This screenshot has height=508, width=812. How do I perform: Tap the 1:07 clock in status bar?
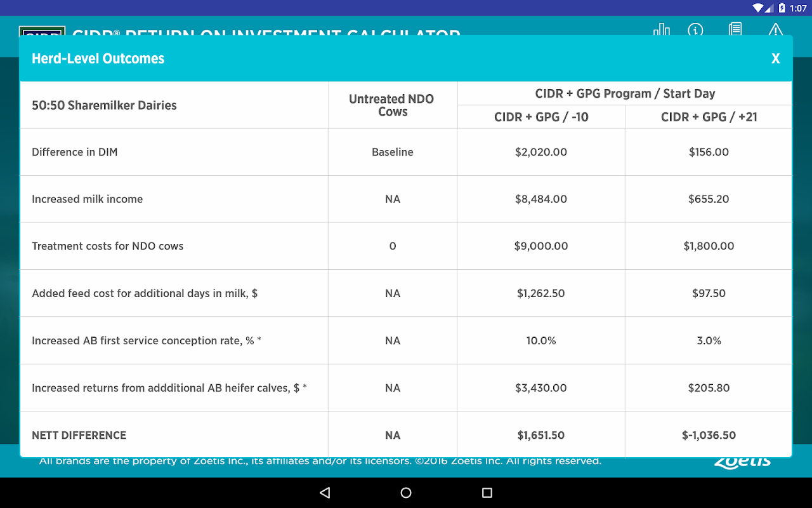[x=799, y=8]
